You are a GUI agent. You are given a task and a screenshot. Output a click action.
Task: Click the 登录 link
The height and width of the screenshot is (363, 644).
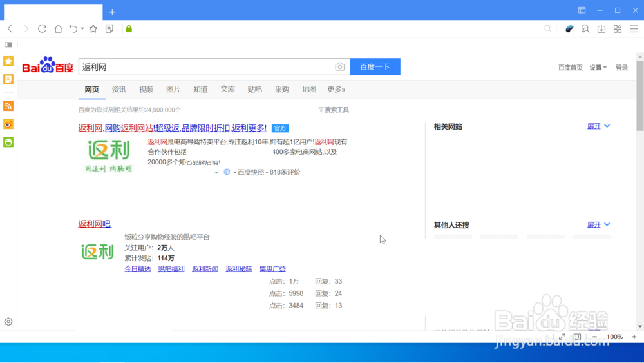pos(621,68)
